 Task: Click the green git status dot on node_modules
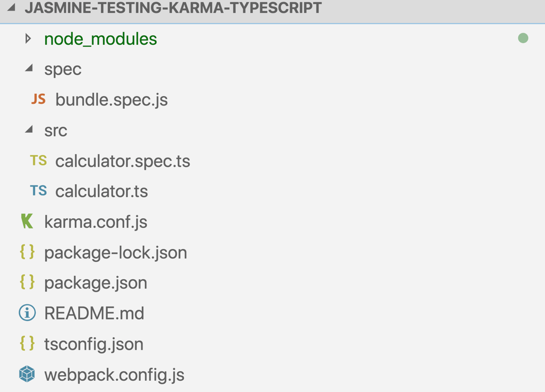tap(523, 38)
